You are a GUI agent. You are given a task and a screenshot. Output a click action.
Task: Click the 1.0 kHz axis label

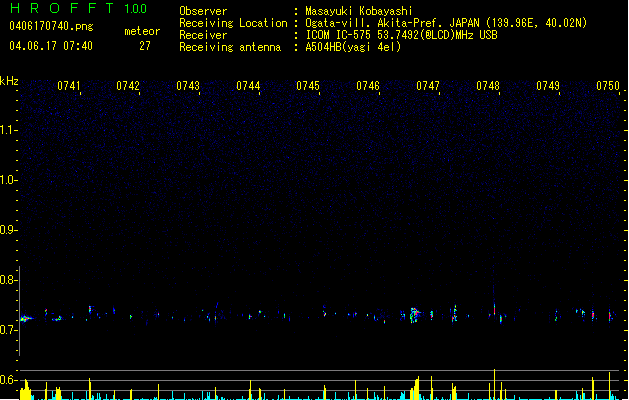[9, 180]
